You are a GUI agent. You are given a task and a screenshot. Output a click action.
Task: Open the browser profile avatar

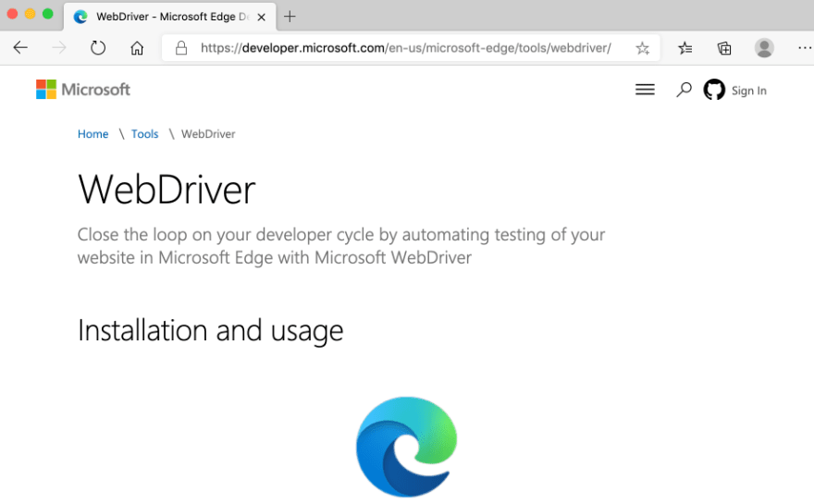[764, 48]
